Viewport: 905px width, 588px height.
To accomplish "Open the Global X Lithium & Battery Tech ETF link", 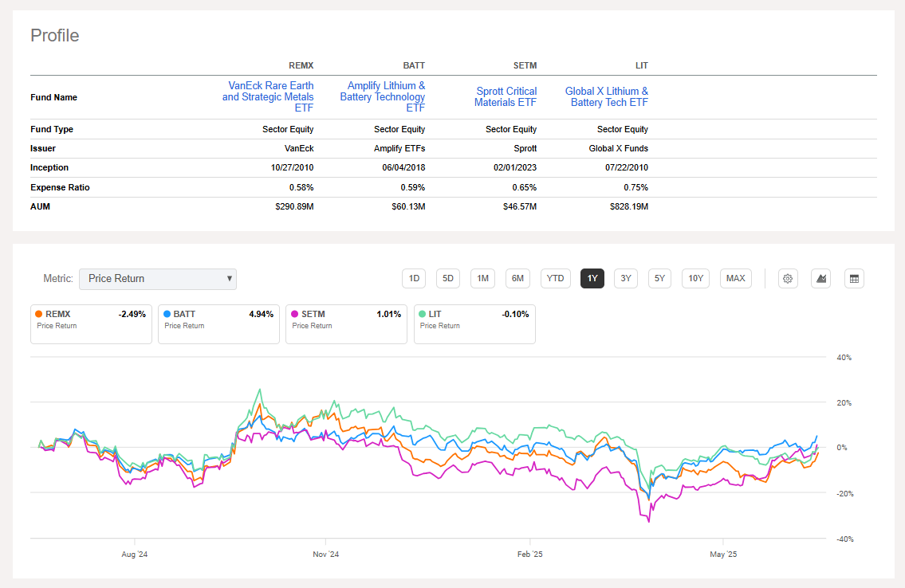I will 607,96.
